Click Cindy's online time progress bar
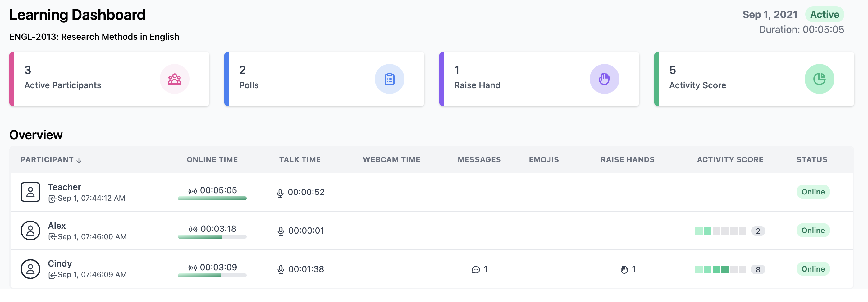 pyautogui.click(x=212, y=275)
